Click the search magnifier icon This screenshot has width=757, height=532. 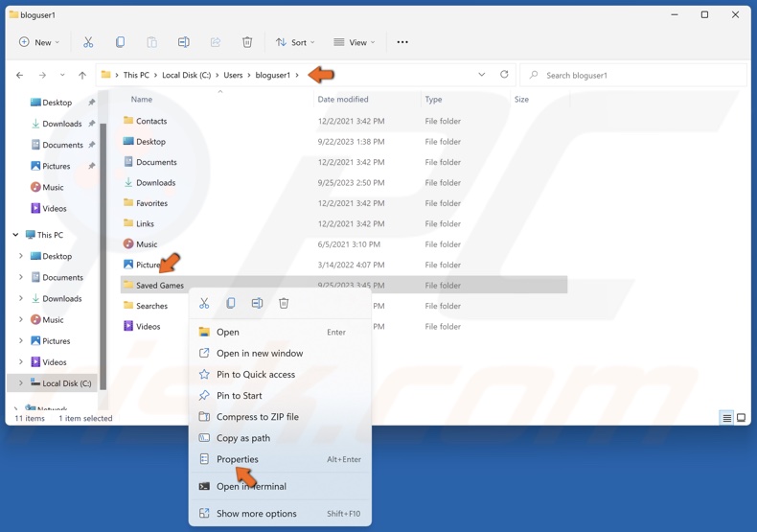point(534,75)
